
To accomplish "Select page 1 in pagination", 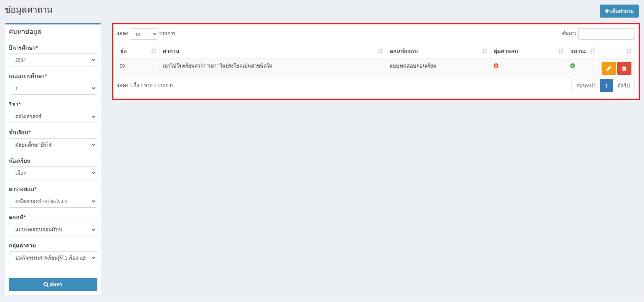I will click(606, 86).
